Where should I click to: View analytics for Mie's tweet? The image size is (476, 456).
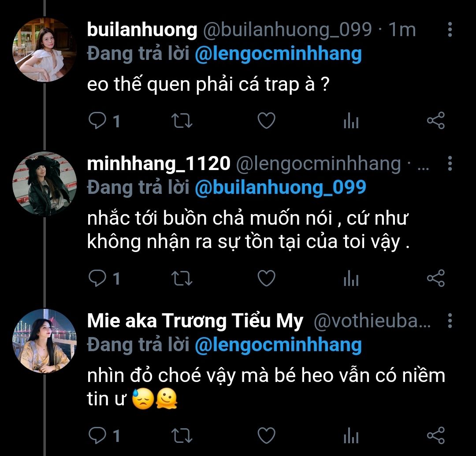351,436
